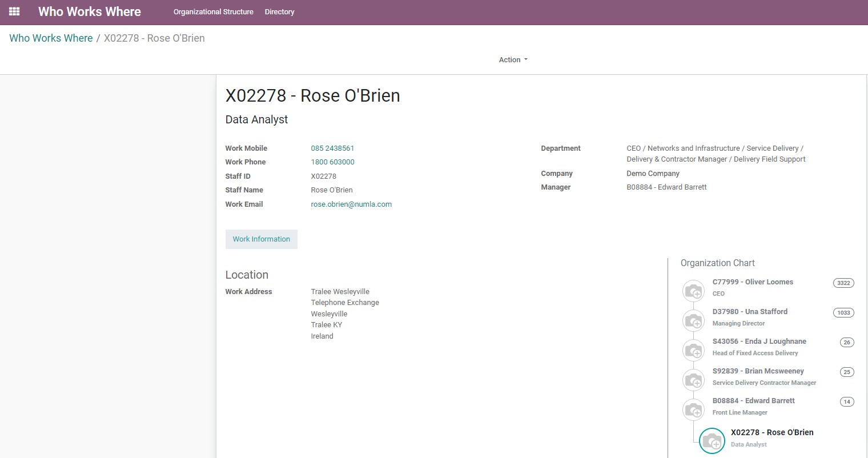Click Tralee KY address line
This screenshot has width=868, height=458.
pyautogui.click(x=327, y=325)
